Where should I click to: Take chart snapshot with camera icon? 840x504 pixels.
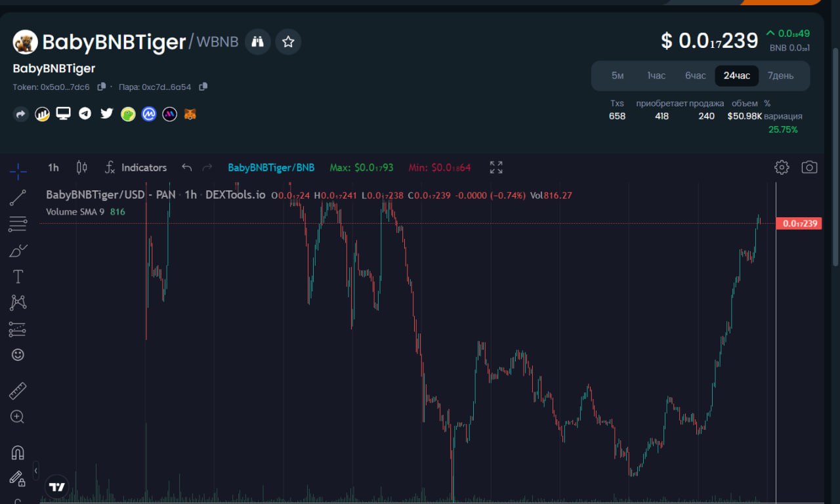click(x=809, y=167)
